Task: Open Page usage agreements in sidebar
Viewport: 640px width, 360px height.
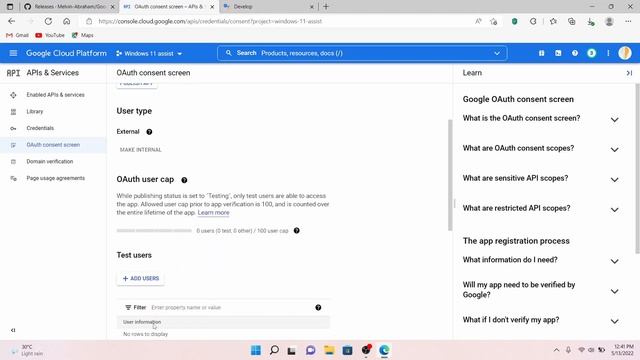Action: [x=56, y=178]
